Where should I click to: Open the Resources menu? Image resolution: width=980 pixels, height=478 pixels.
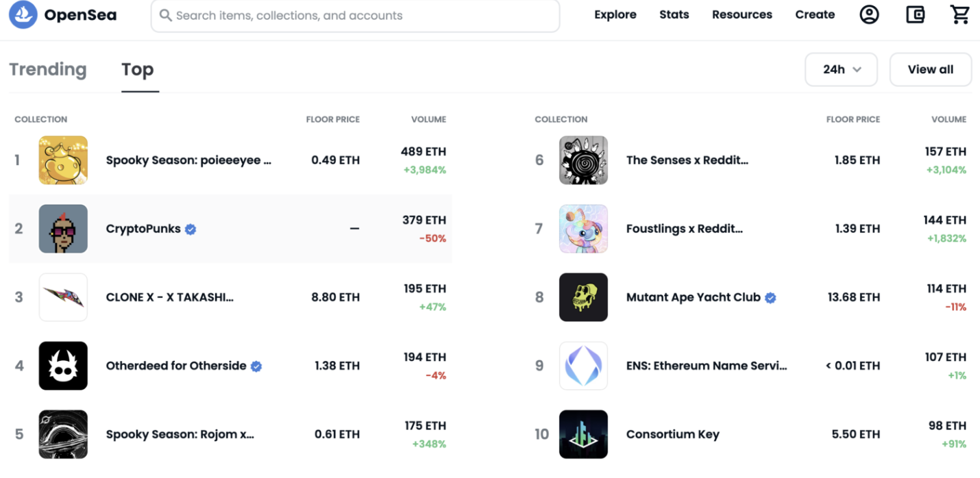[x=742, y=14]
